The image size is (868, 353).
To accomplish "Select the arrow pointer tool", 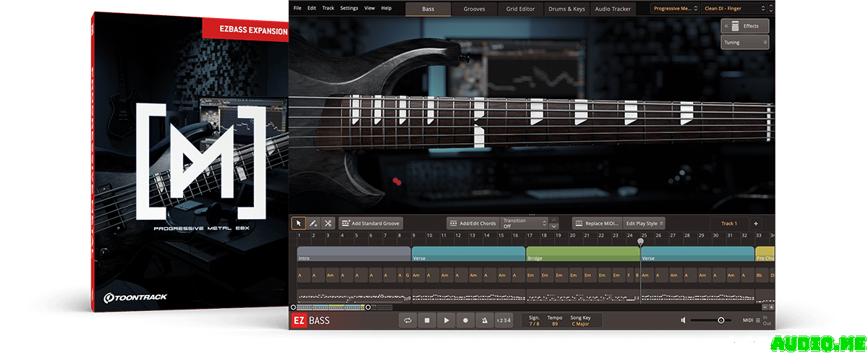I will click(299, 224).
